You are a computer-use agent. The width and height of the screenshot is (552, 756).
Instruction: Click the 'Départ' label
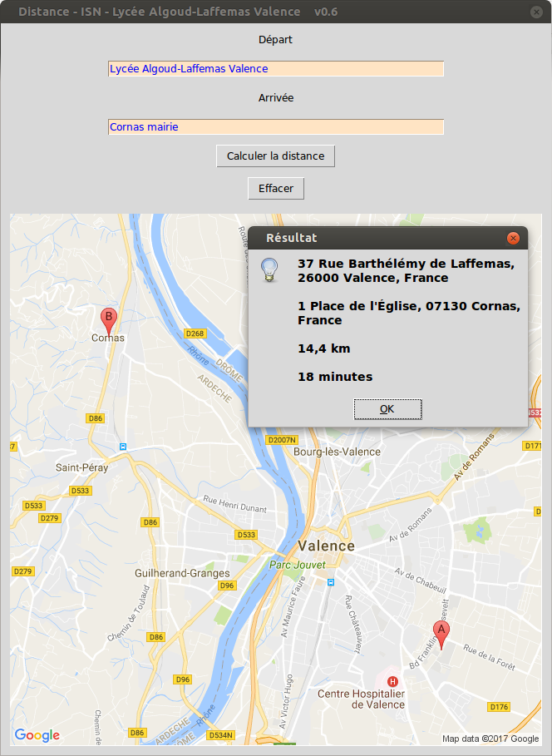click(x=276, y=40)
